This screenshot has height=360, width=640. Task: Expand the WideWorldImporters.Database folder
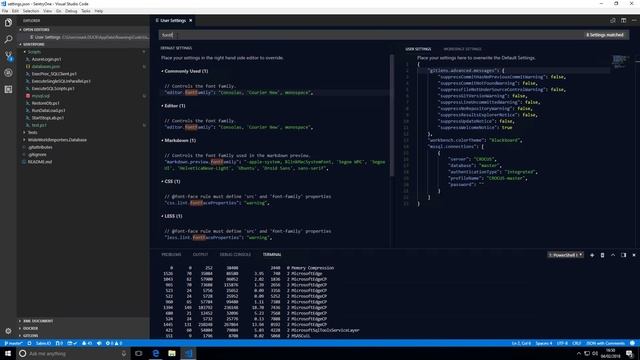(84, 140)
